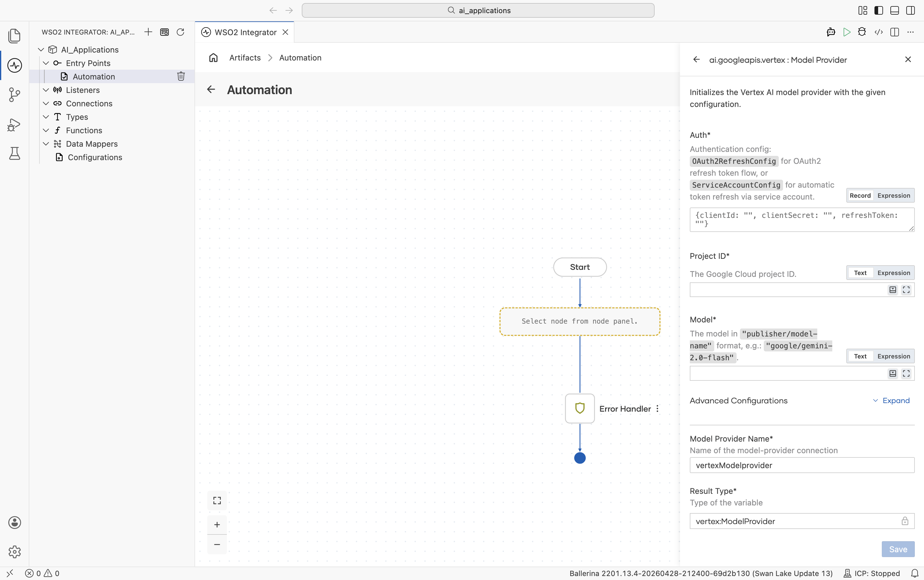Open more actions ellipsis in editor toolbar
Viewport: 924px width, 580px height.
pos(911,32)
